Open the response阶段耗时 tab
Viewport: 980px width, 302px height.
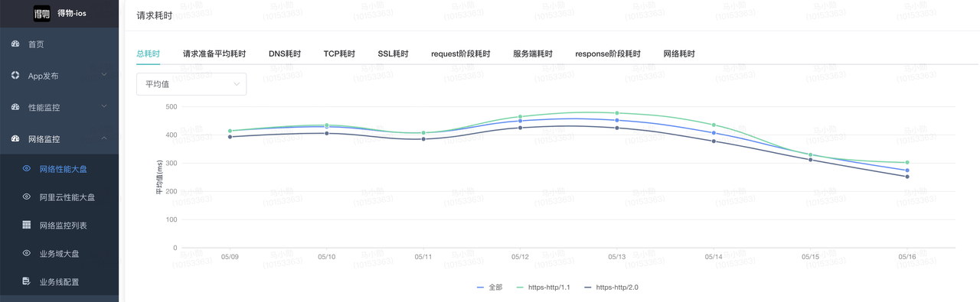click(x=608, y=54)
